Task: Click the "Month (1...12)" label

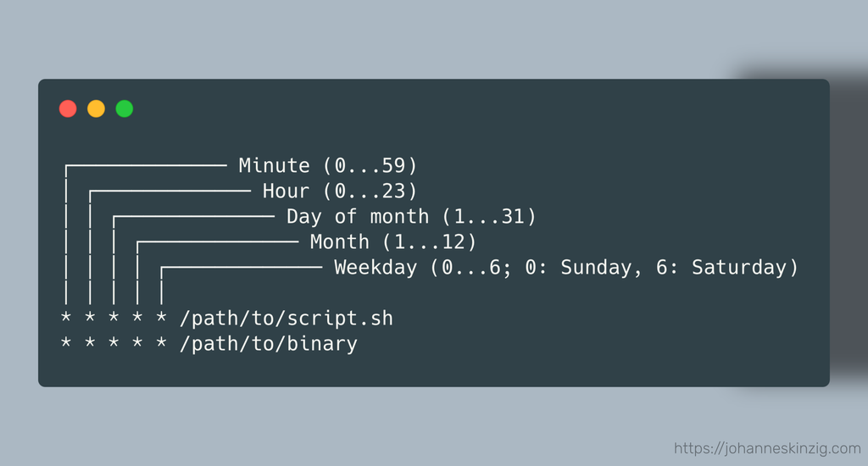Action: click(393, 242)
